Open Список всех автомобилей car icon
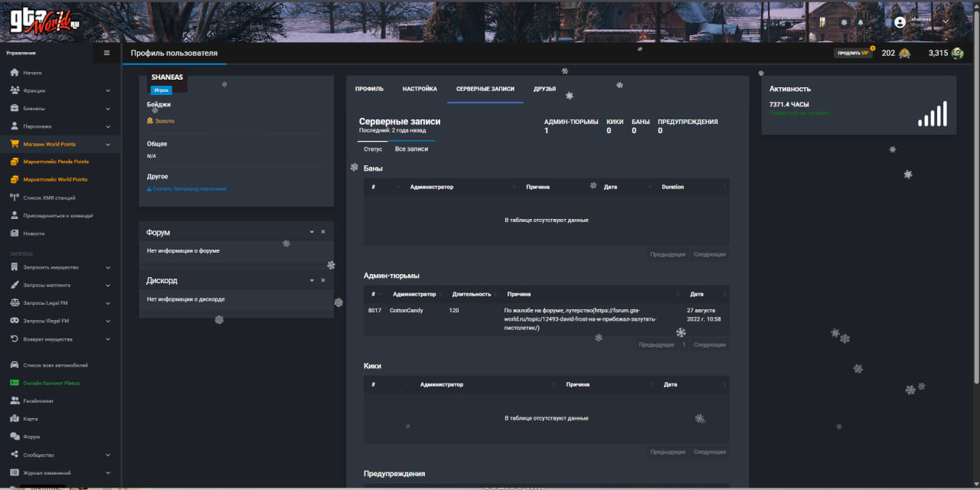 pyautogui.click(x=15, y=365)
